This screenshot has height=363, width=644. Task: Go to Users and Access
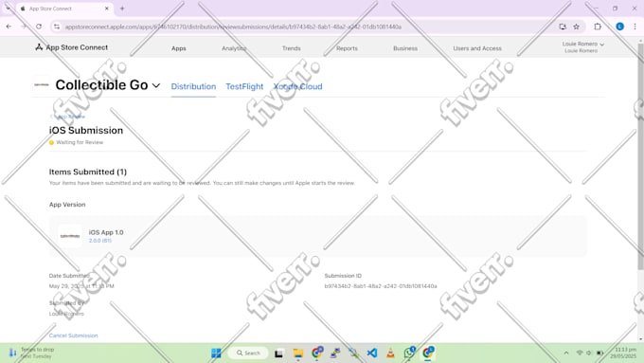477,48
